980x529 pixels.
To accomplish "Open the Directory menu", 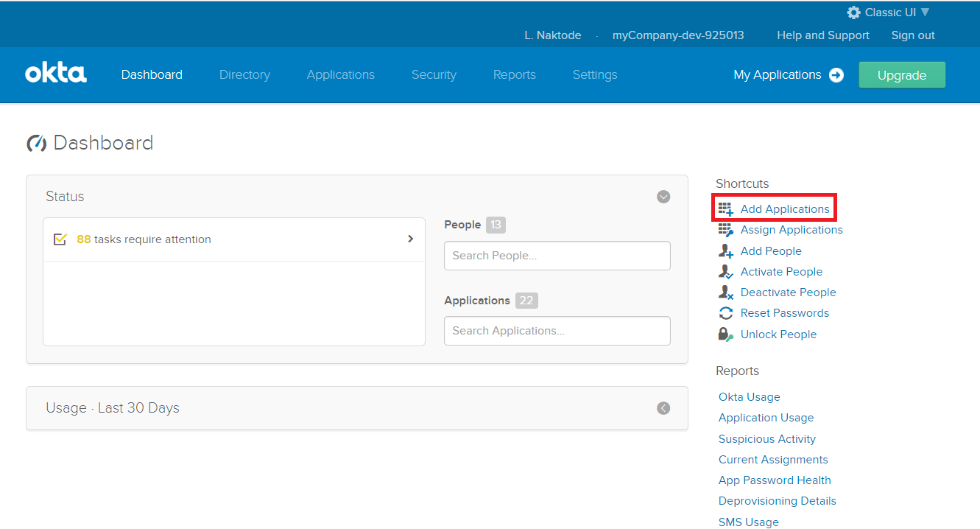I will (244, 75).
